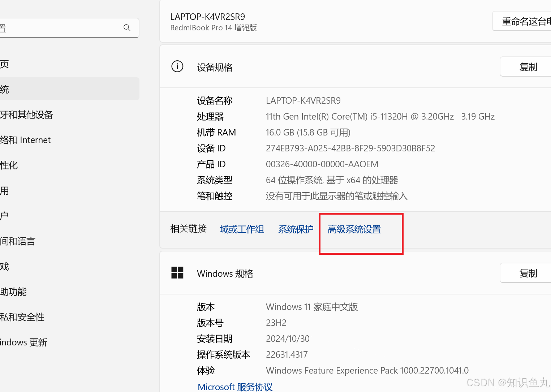Open the 应用 sidebar item
Screen dimensions: 551x392
pyautogui.click(x=69, y=191)
